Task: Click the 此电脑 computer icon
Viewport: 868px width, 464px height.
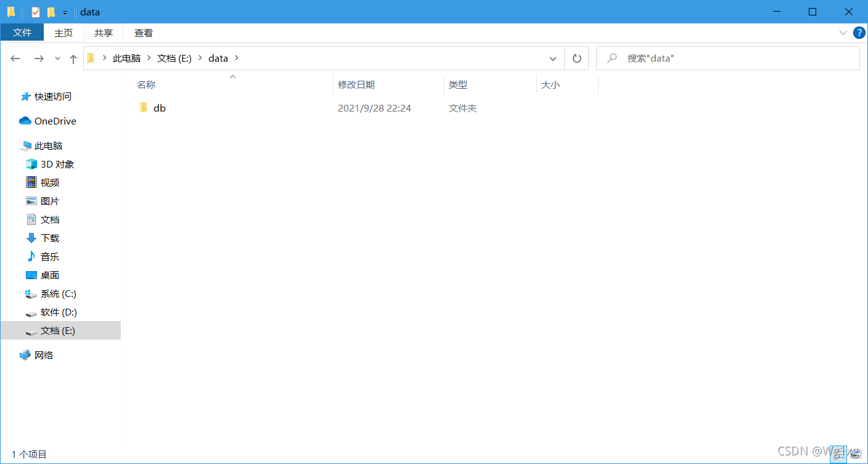Action: point(25,146)
